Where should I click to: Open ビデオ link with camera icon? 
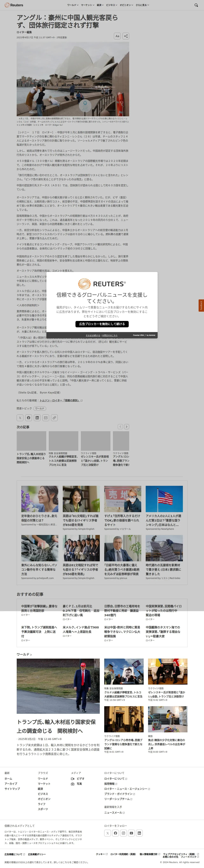[78, 779]
